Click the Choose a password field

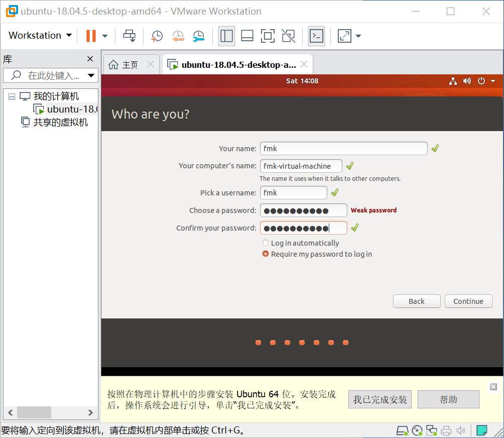click(x=304, y=210)
